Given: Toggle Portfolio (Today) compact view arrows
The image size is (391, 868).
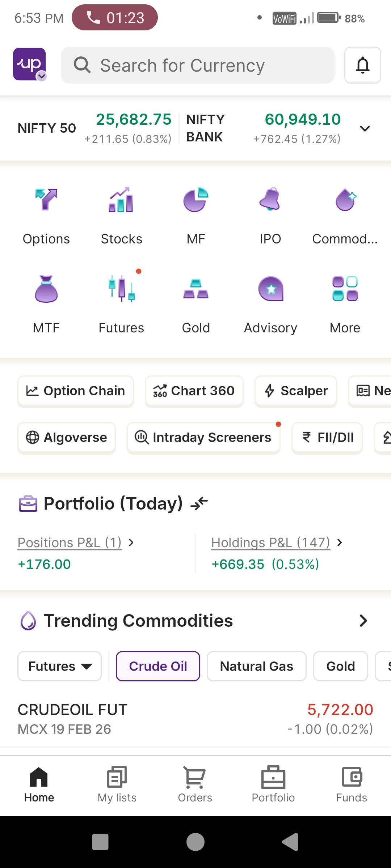Looking at the screenshot, I should 199,503.
